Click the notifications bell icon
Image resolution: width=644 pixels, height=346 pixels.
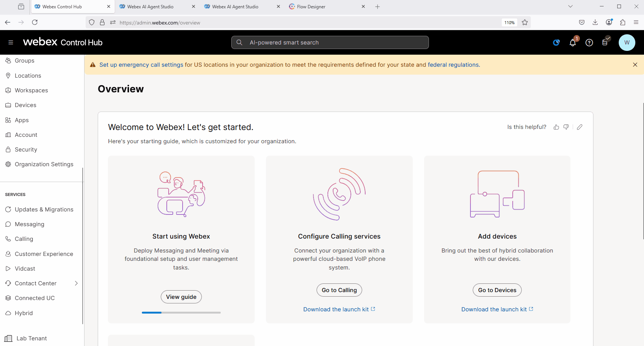572,43
